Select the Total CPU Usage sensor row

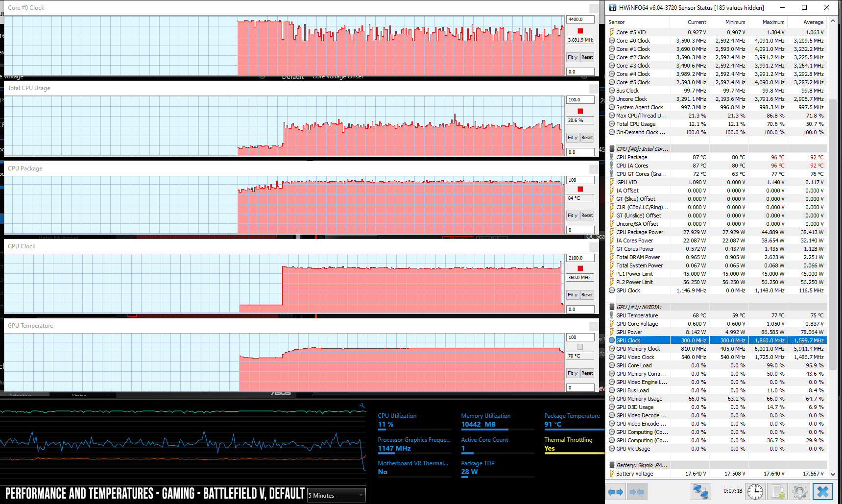point(717,124)
